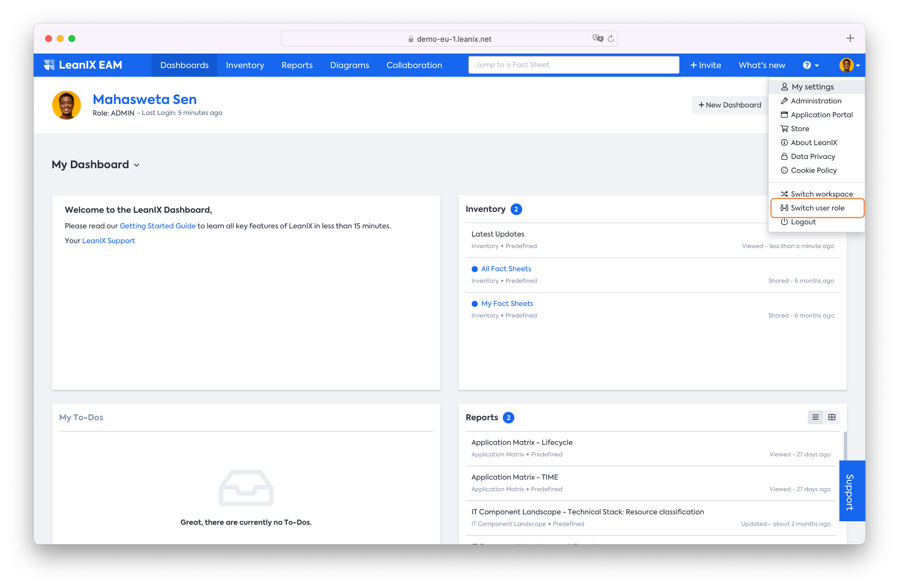The width and height of the screenshot is (899, 588).
Task: Click the Jump to a Fact Sheet field
Action: coord(573,65)
